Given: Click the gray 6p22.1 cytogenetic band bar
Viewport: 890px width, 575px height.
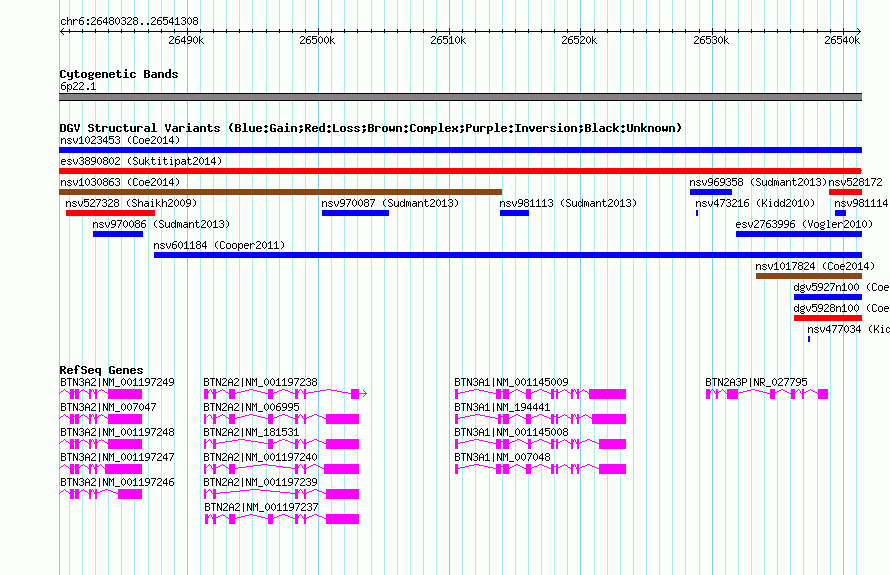Looking at the screenshot, I should (460, 97).
